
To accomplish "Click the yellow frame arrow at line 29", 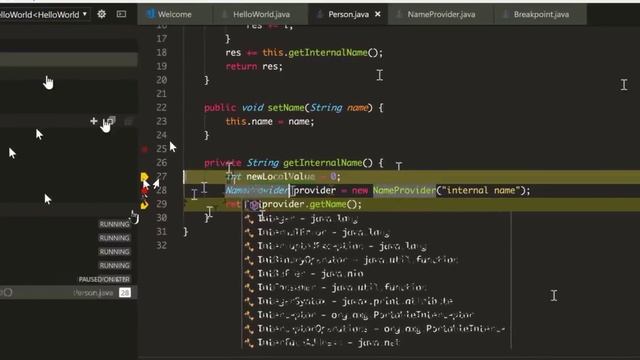I will pos(144,204).
